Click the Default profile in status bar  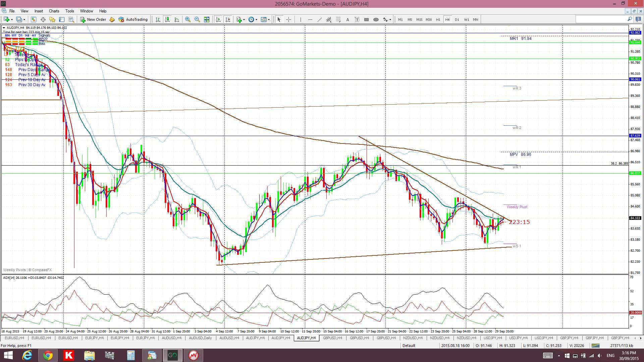click(409, 346)
